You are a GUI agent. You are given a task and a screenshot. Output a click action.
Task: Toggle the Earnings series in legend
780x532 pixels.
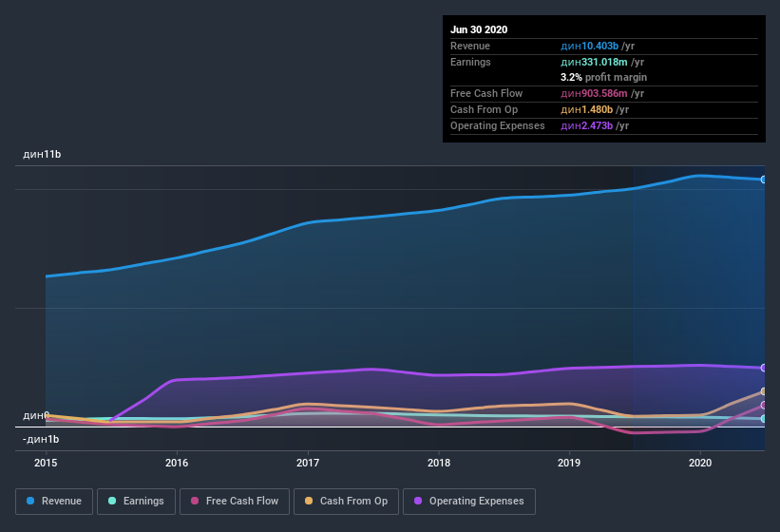coord(136,501)
